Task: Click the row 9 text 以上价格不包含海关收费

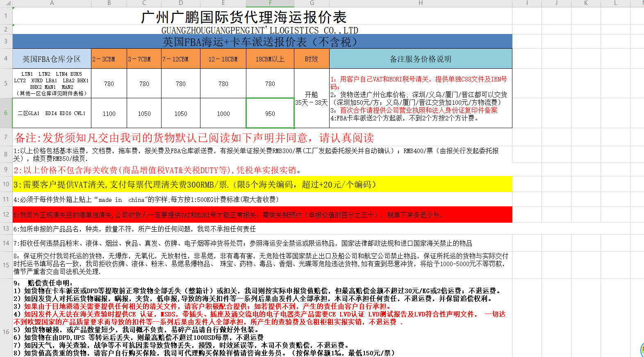Action: pyautogui.click(x=158, y=170)
